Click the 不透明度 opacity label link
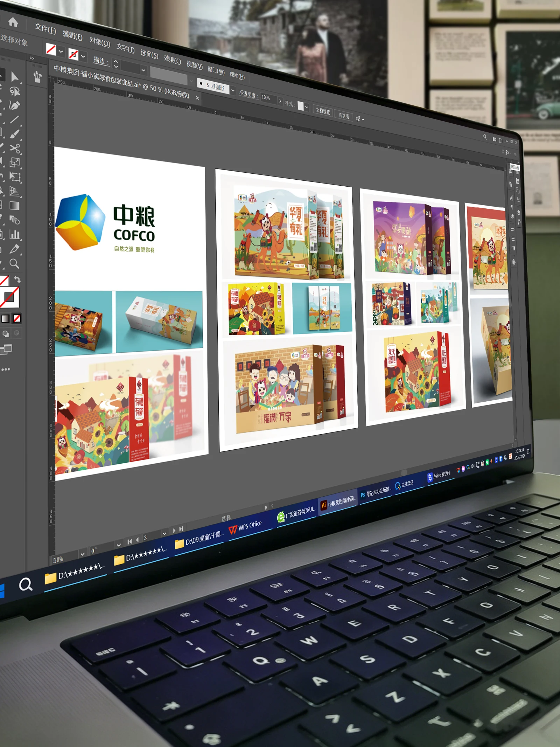This screenshot has height=747, width=560. [x=248, y=94]
